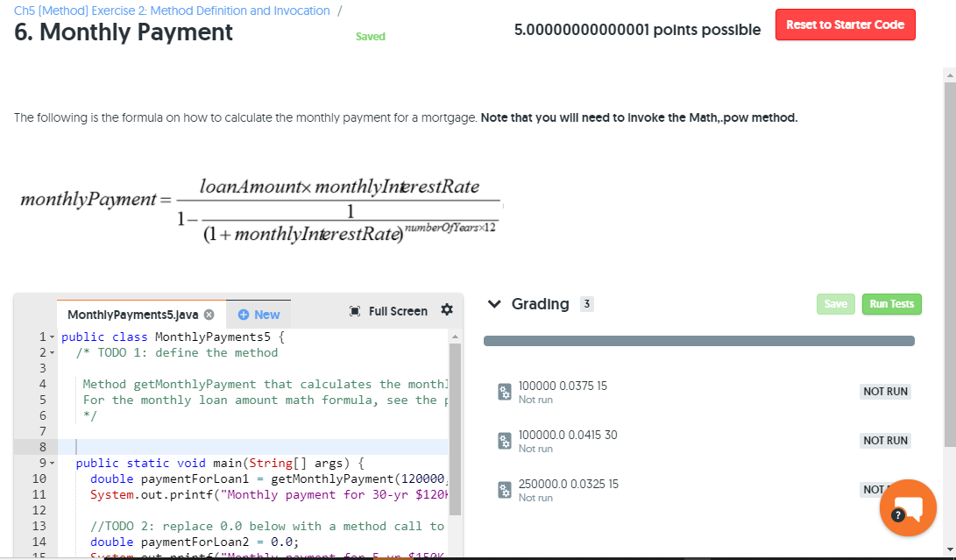Image resolution: width=956 pixels, height=560 pixels.
Task: Open a New file tab
Action: [x=258, y=315]
